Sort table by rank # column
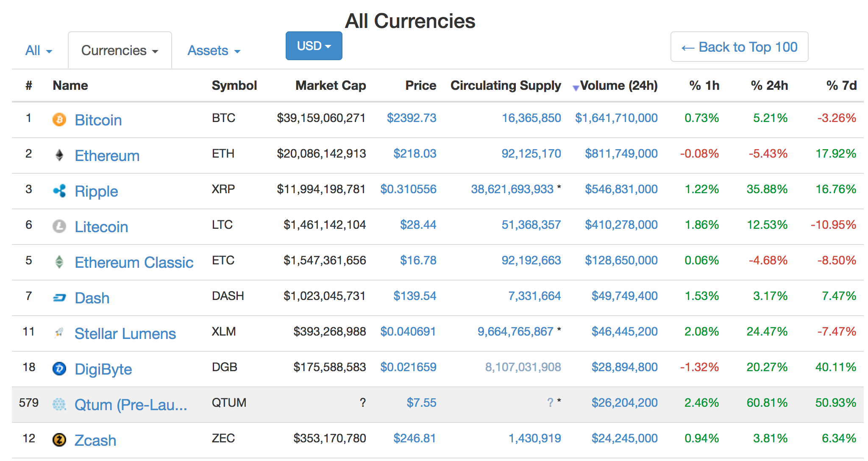Viewport: 868px width, 461px height. [x=29, y=85]
